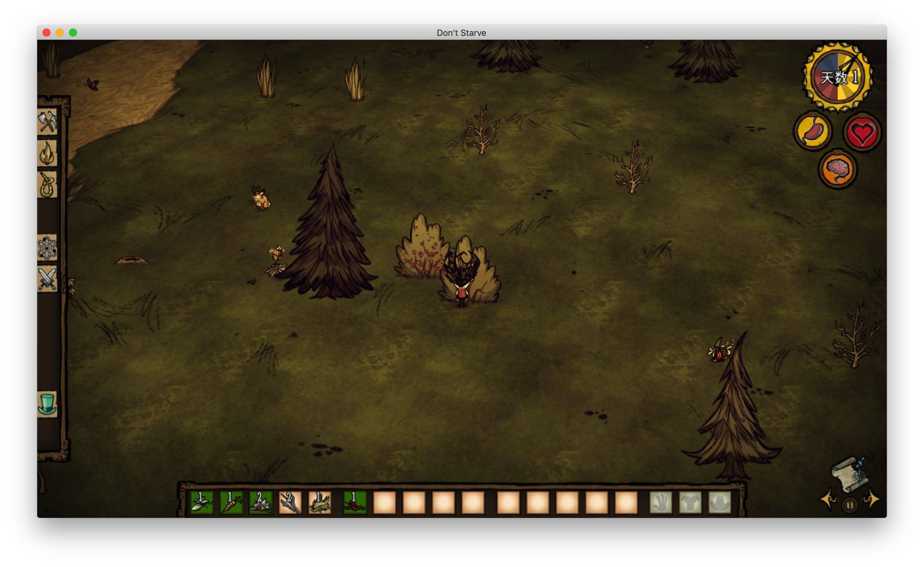Screen dimensions: 924x567
Task: Click the day counter clock
Action: [838, 77]
